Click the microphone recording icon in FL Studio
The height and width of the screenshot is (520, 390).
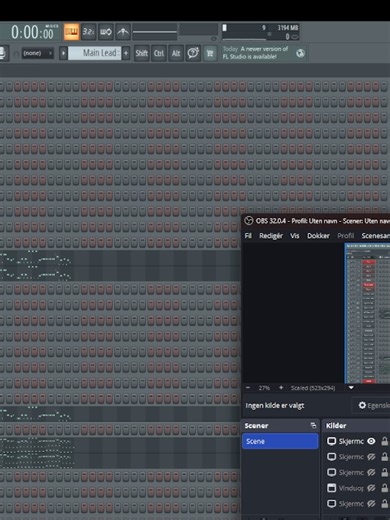click(3, 53)
